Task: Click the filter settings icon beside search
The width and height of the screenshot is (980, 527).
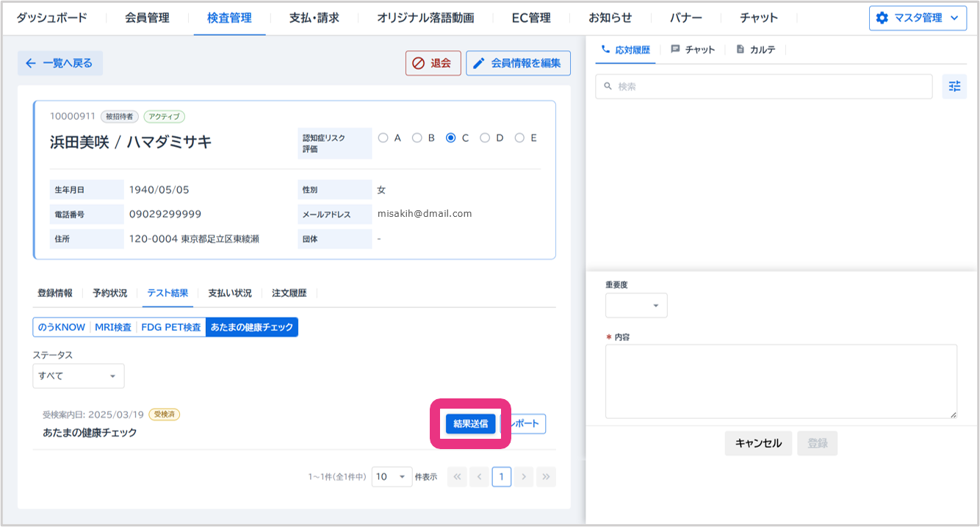Action: 954,87
